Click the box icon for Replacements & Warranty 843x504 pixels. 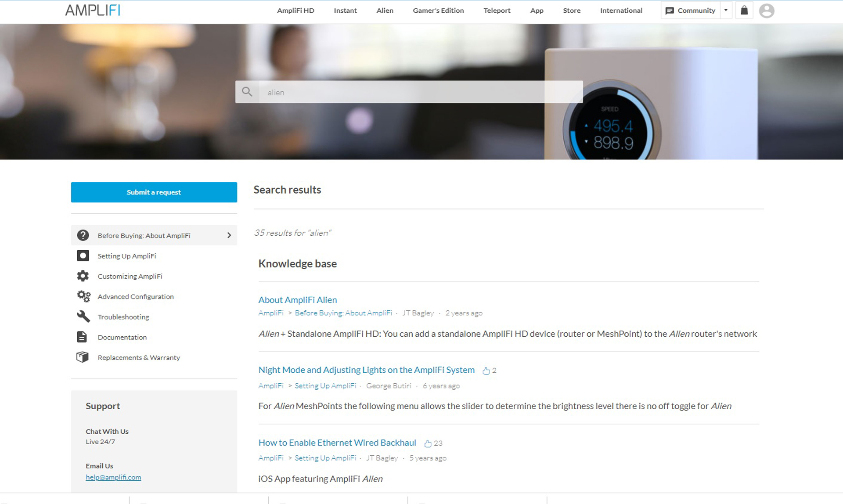(83, 357)
